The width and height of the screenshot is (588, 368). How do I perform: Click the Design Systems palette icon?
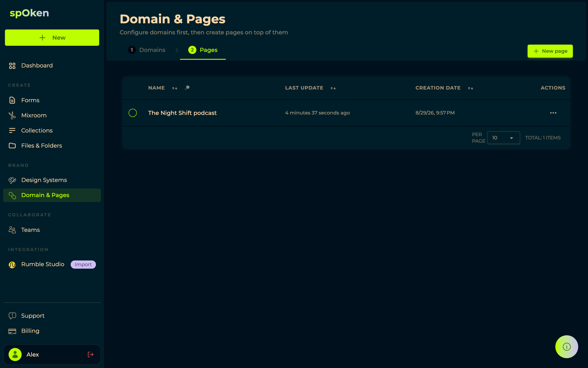(x=12, y=180)
